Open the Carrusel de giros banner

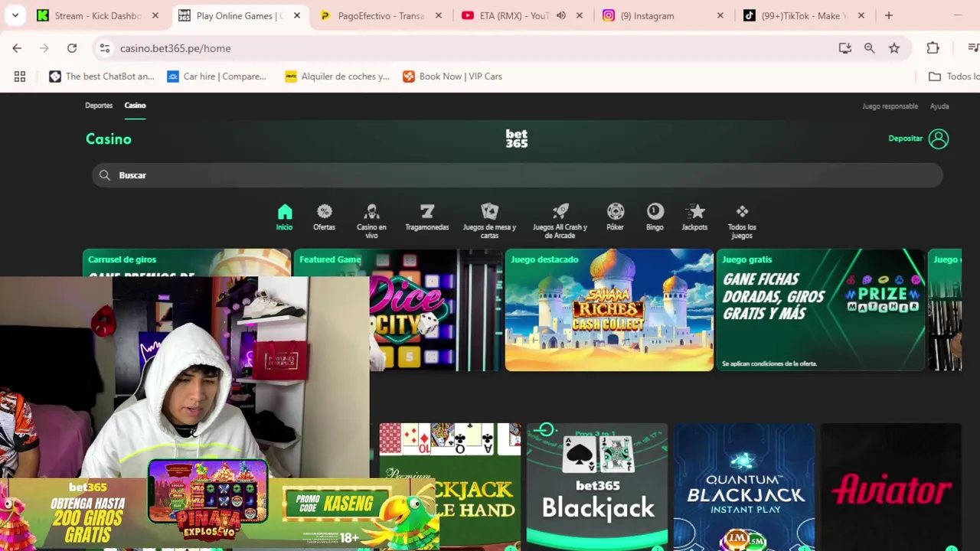coord(187,262)
